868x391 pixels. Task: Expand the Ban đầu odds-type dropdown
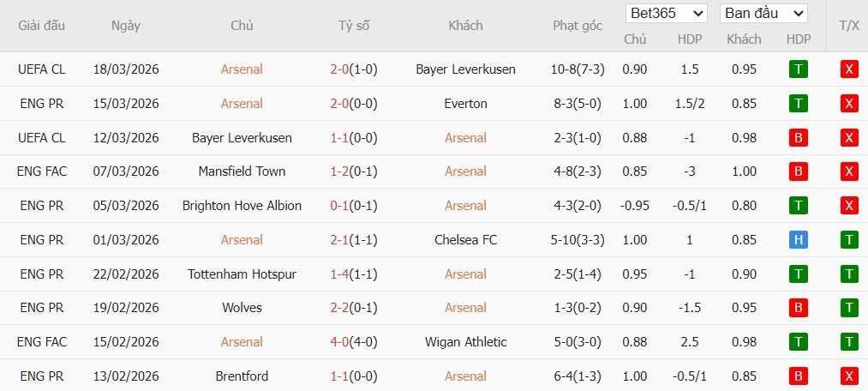[x=763, y=13]
